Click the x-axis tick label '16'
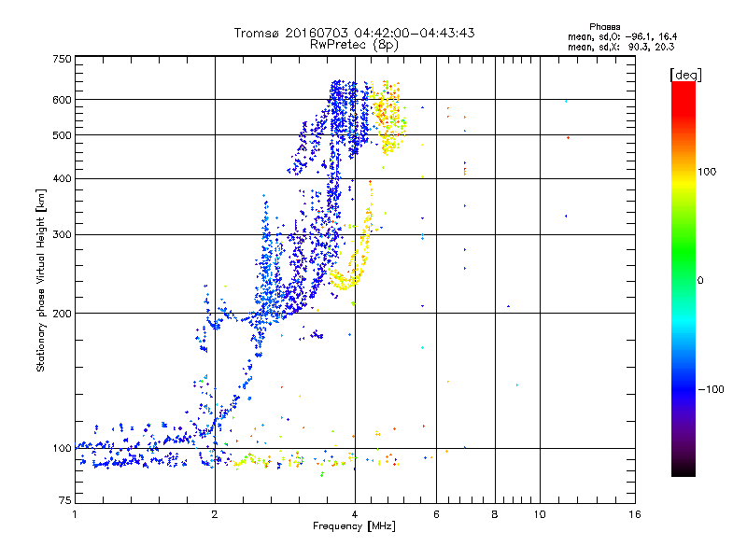The height and width of the screenshot is (560, 747). click(635, 514)
